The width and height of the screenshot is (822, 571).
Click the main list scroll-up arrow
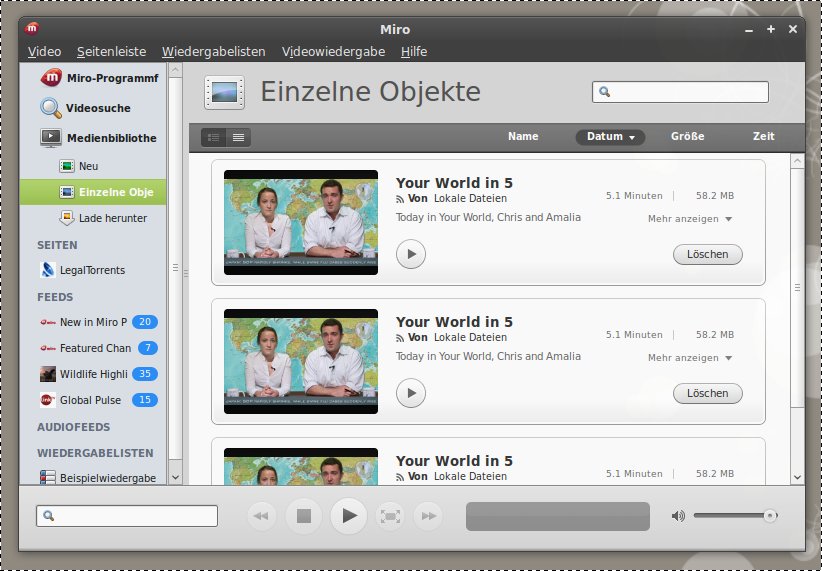pos(797,161)
